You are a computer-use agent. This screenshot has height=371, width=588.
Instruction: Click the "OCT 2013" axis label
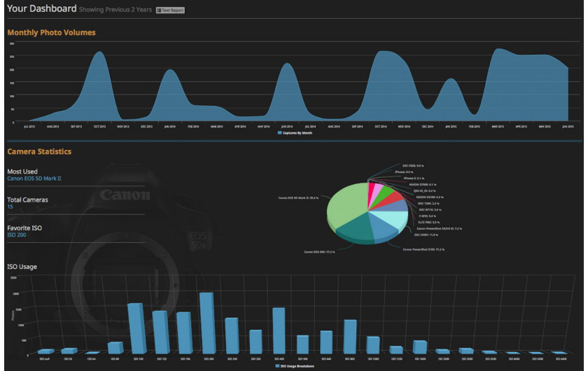tap(99, 127)
